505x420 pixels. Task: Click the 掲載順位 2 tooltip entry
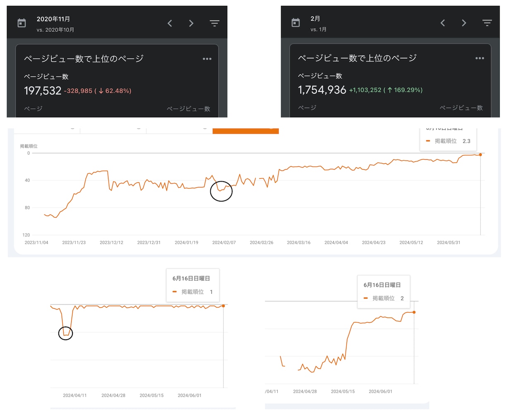[x=384, y=298]
